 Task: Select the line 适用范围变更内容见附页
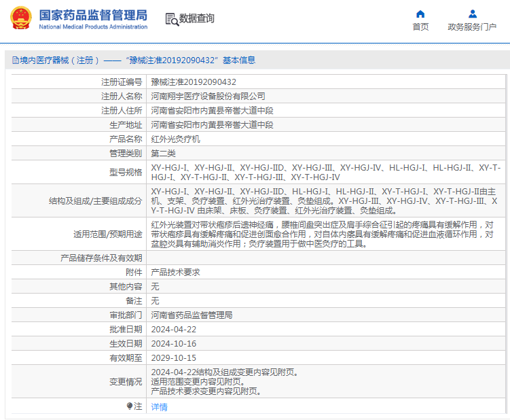(198, 382)
